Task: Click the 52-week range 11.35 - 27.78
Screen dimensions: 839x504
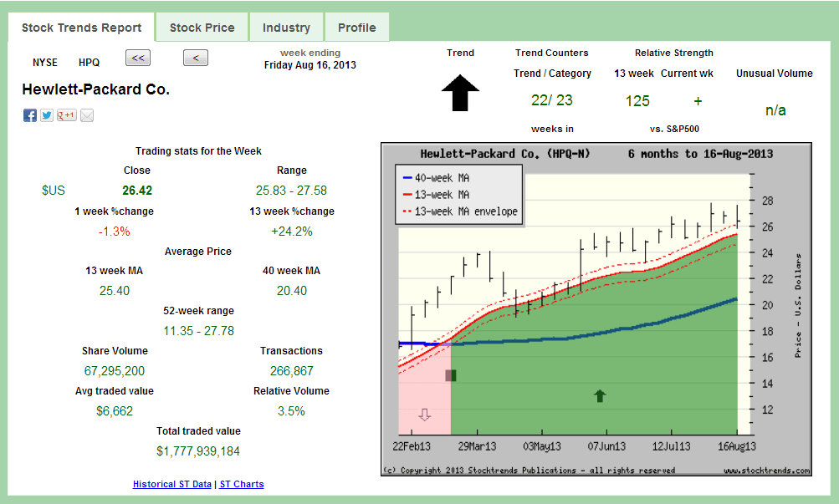Action: coord(198,331)
